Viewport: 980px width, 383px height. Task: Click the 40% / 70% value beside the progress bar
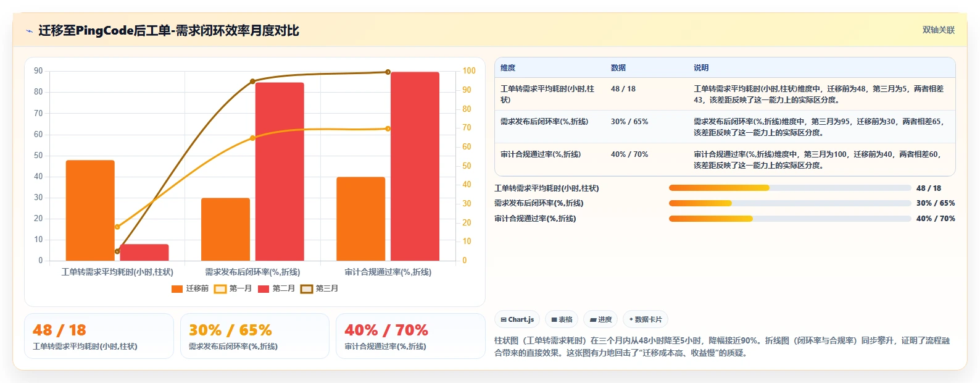[x=936, y=219]
